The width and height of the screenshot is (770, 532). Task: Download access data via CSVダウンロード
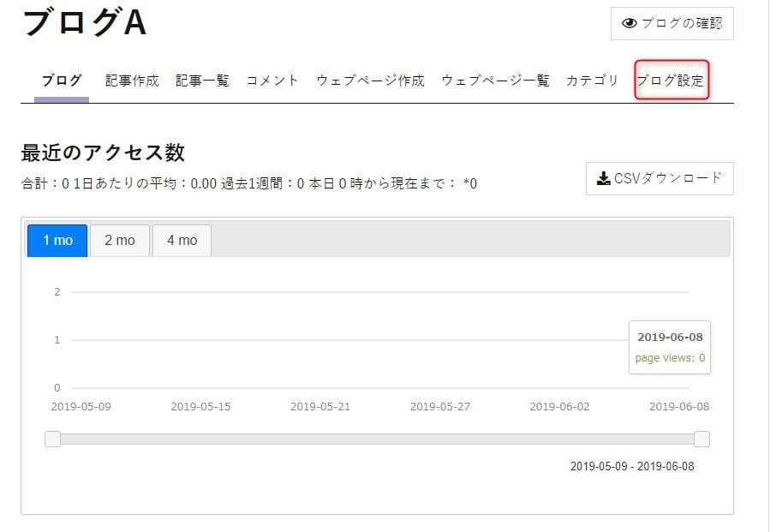(x=660, y=178)
